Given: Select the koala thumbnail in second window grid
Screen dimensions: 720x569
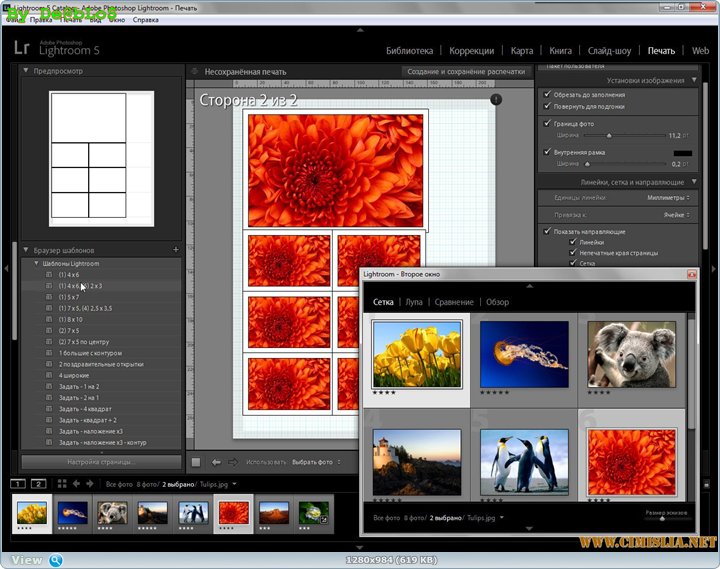Looking at the screenshot, I should click(x=629, y=354).
